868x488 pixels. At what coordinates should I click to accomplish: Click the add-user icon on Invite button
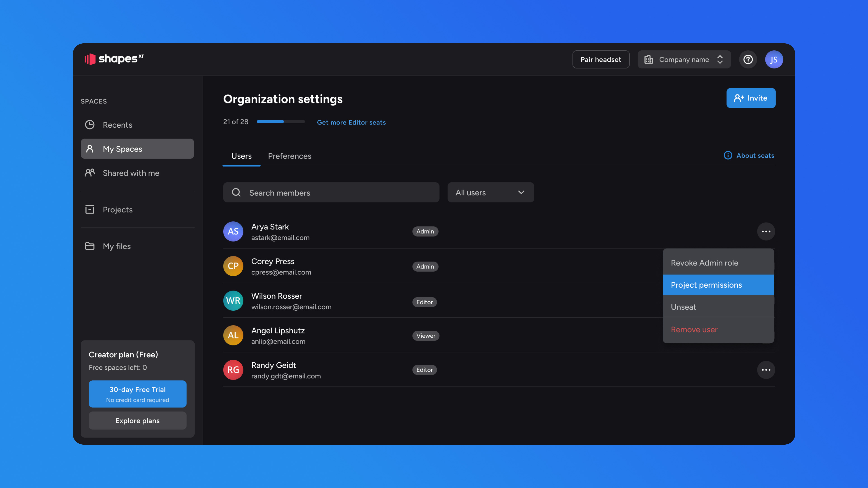click(739, 98)
